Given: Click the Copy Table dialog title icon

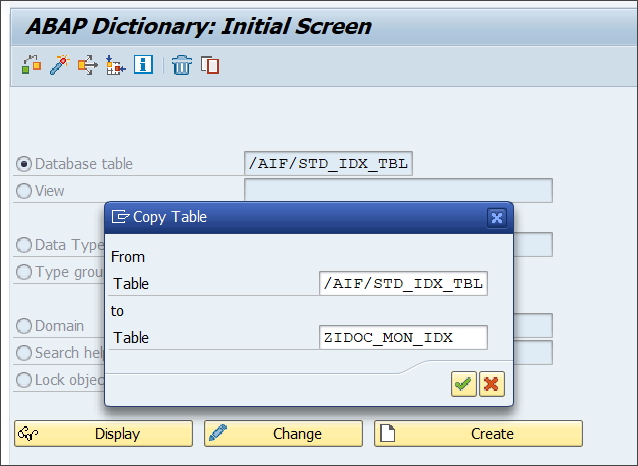Looking at the screenshot, I should click(x=120, y=217).
